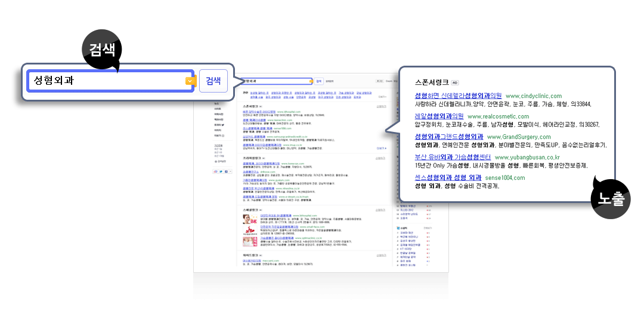Open 성형외과그랜드성형외과 sponsored link

[x=448, y=137]
